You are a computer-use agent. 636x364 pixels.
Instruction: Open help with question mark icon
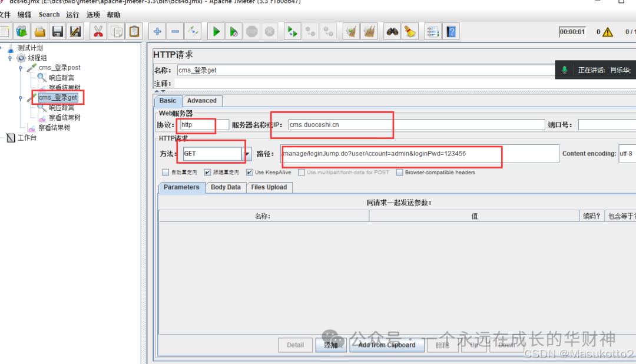[x=451, y=31]
